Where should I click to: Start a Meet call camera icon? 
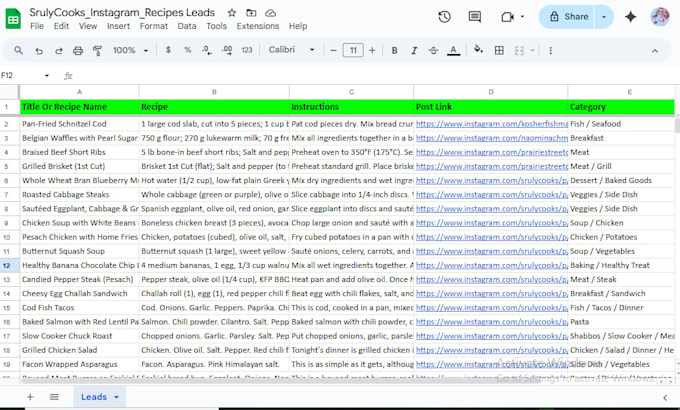pos(507,17)
